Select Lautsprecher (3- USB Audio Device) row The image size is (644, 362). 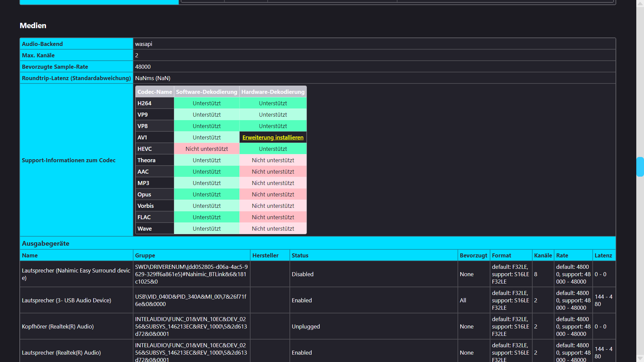click(66, 300)
